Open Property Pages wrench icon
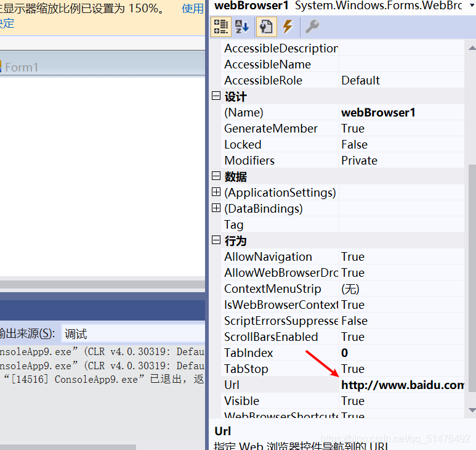476x450 pixels. point(312,27)
